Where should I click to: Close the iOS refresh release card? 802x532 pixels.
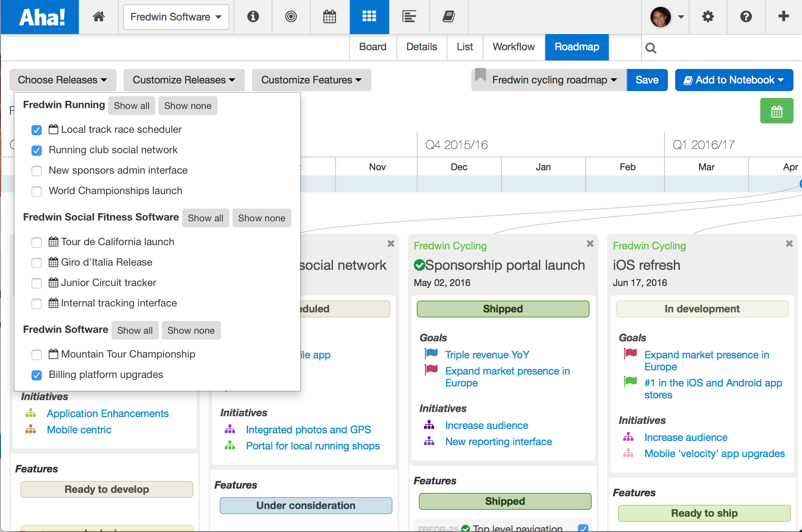point(789,243)
